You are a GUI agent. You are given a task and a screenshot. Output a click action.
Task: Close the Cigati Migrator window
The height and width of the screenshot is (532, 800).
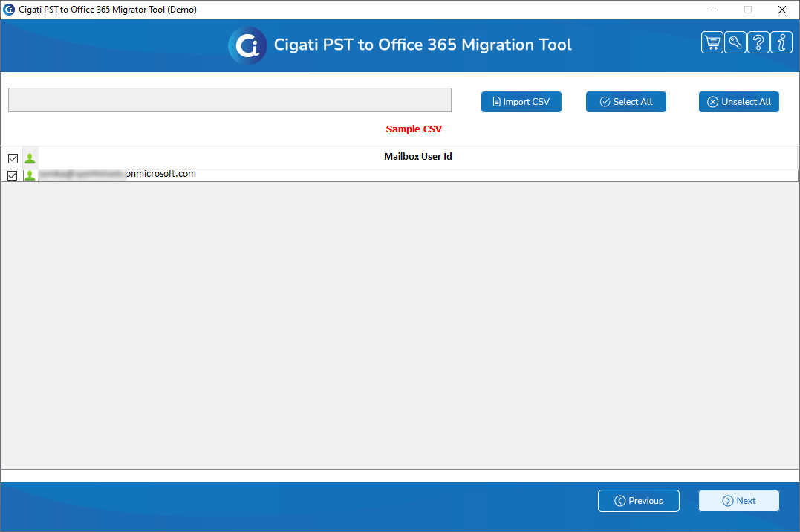[781, 10]
